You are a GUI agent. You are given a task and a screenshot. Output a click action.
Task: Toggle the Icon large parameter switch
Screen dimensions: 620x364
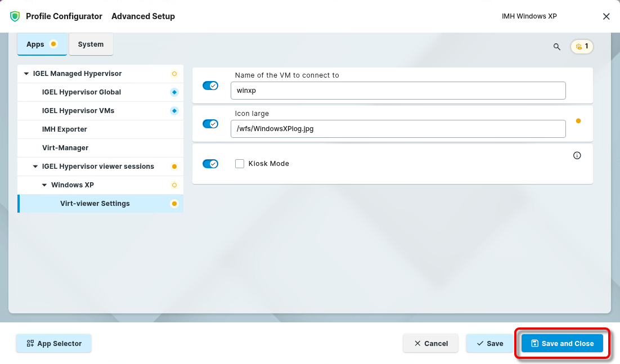[x=210, y=124]
